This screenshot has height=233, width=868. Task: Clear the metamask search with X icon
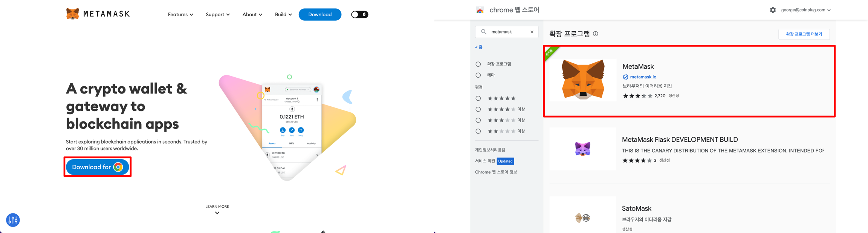tap(532, 32)
